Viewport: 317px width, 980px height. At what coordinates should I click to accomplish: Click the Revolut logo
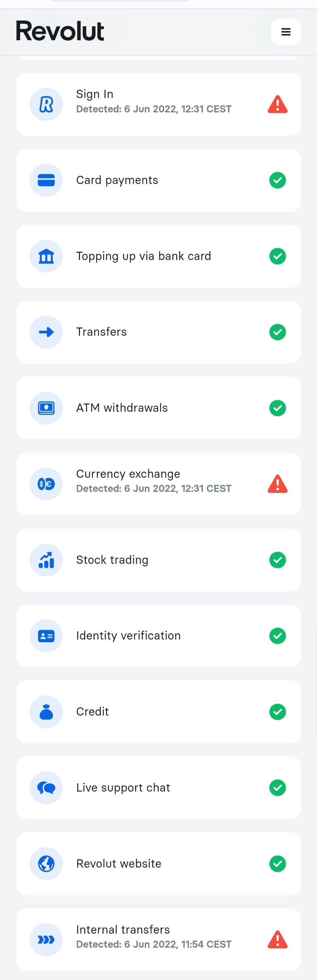[60, 31]
